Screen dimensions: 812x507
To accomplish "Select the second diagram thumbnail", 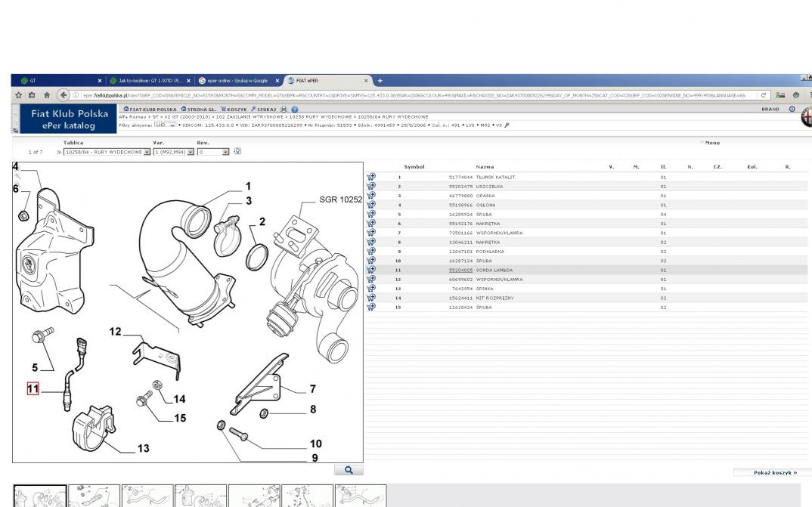I will click(95, 496).
